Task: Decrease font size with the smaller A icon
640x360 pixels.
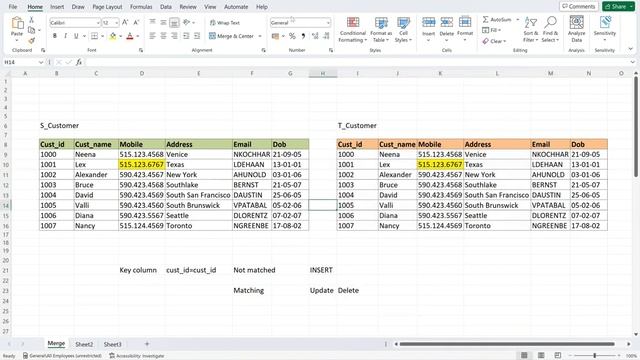Action: tap(136, 23)
